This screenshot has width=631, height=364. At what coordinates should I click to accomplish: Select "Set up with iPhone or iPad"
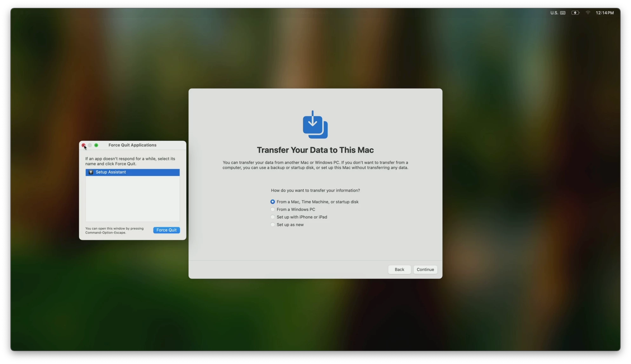point(298,217)
